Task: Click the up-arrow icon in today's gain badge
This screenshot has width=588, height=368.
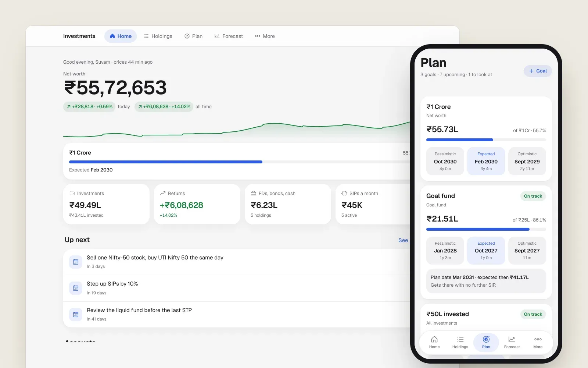Action: pyautogui.click(x=69, y=107)
